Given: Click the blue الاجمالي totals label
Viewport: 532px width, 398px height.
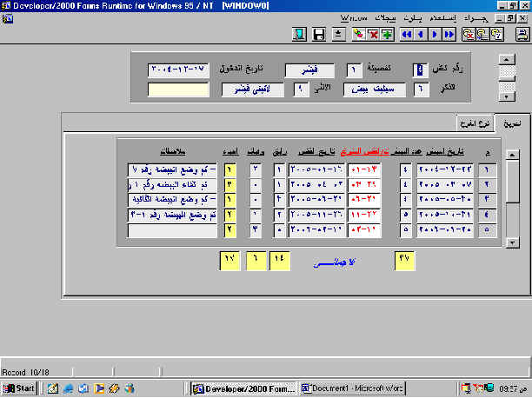Looking at the screenshot, I should [x=334, y=262].
